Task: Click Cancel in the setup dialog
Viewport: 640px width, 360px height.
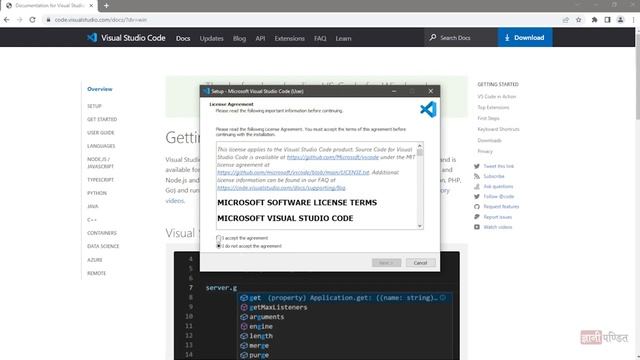Action: [420, 263]
